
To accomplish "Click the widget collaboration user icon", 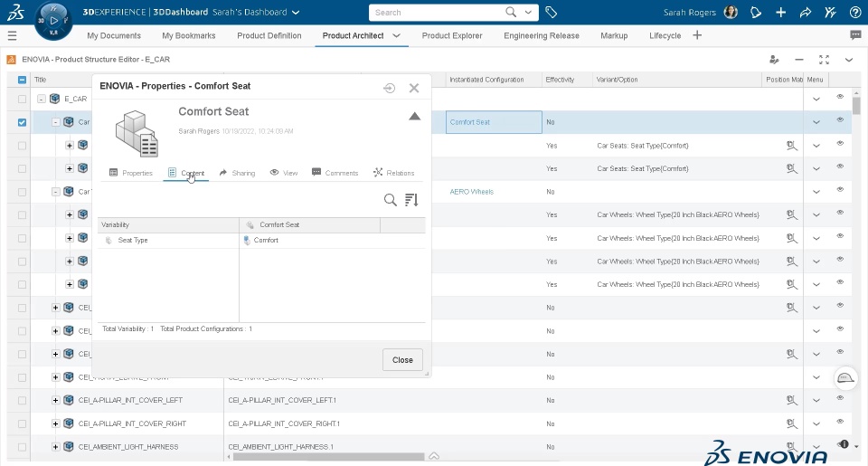I will (x=774, y=60).
